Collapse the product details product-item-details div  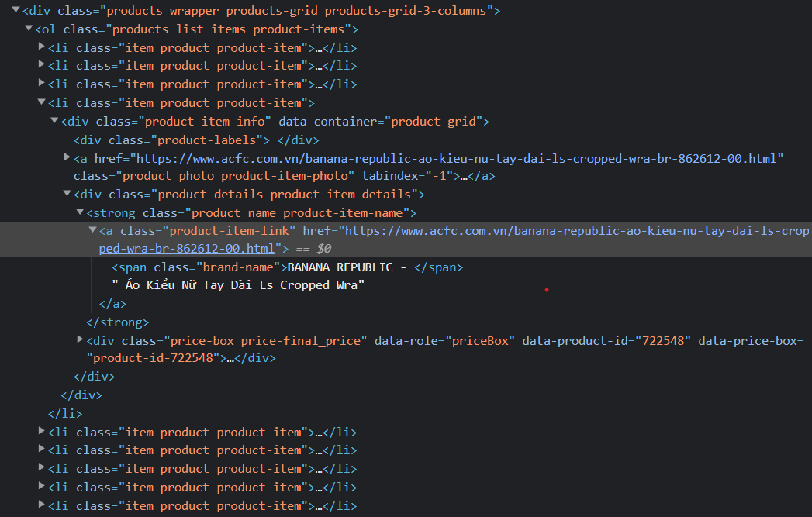point(67,193)
